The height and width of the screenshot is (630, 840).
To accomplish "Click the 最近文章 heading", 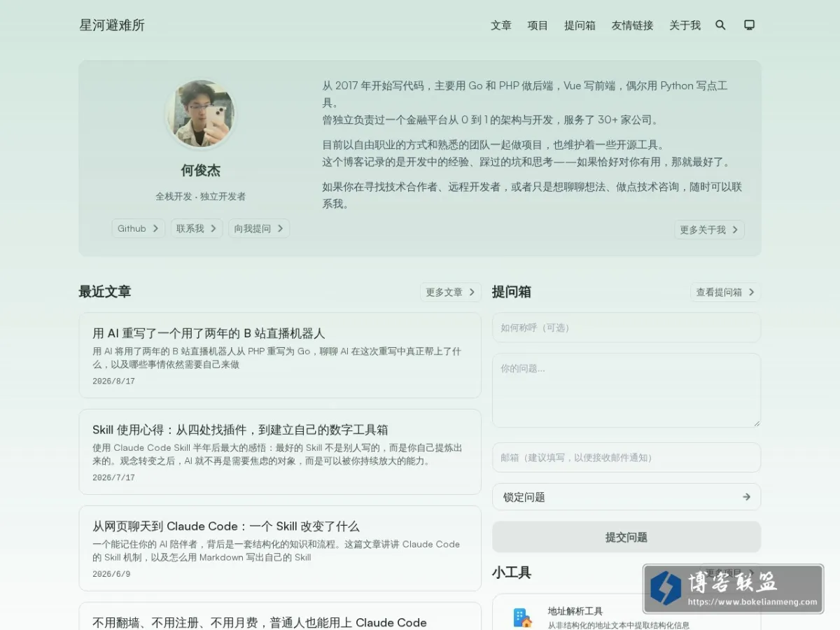I will (x=105, y=292).
